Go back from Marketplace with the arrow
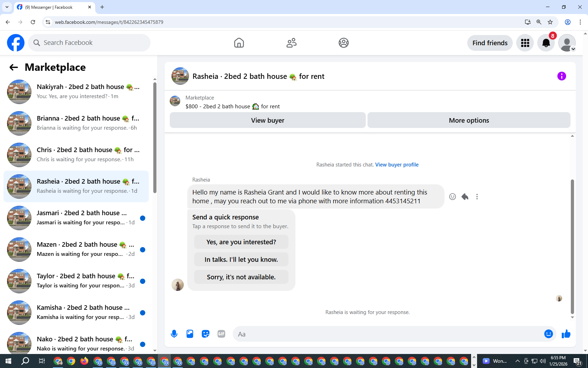 [x=14, y=67]
